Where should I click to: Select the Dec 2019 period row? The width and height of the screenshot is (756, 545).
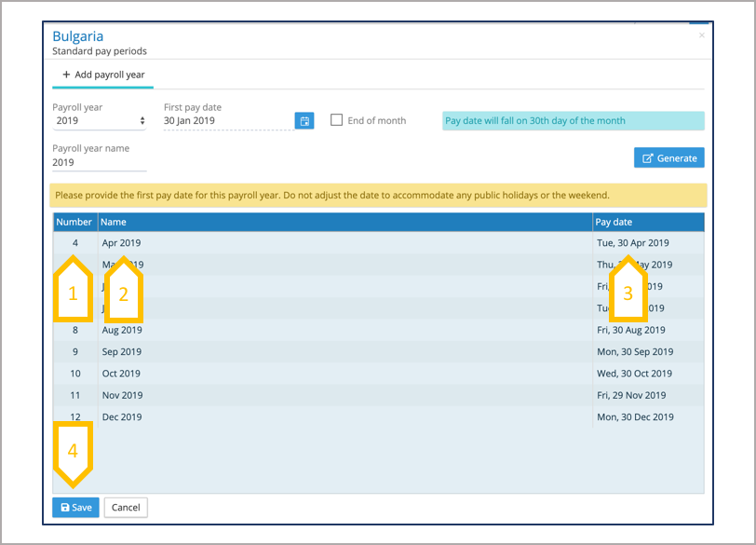click(122, 417)
